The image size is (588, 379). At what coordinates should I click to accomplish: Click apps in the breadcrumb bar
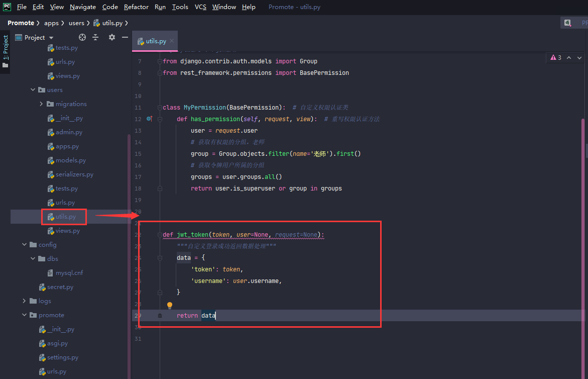click(51, 23)
